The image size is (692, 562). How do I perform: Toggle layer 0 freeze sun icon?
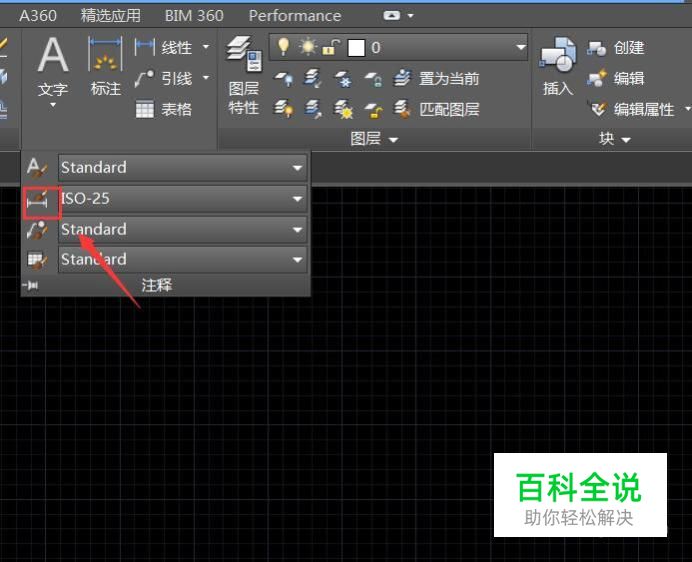click(x=307, y=47)
